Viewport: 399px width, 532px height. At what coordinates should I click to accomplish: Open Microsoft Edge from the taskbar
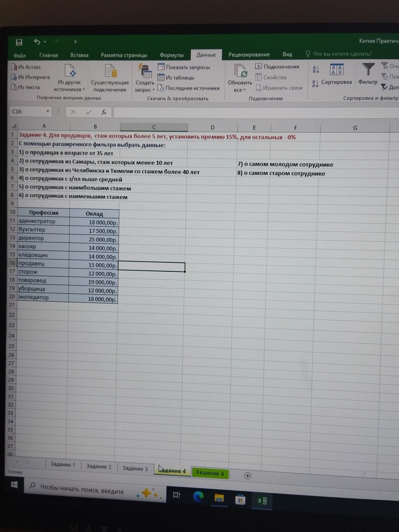(x=198, y=496)
